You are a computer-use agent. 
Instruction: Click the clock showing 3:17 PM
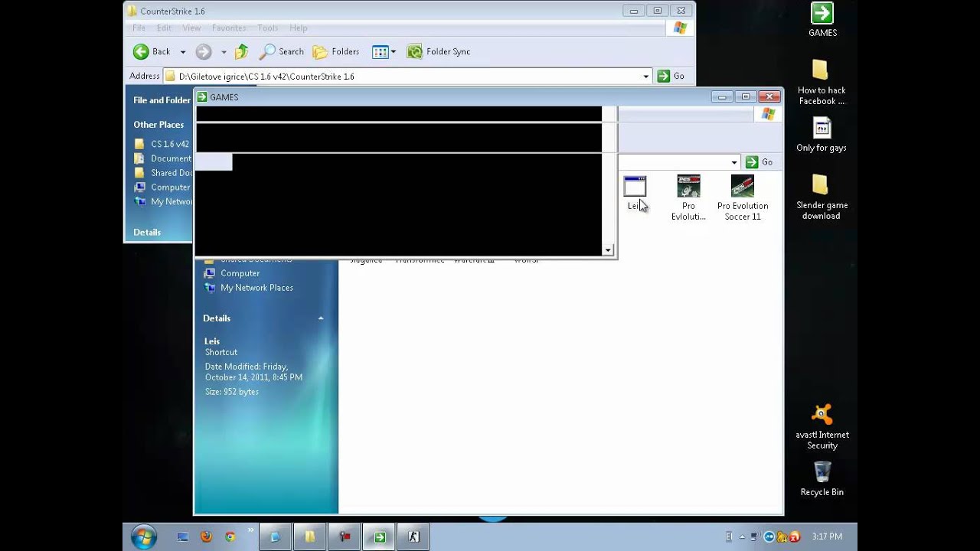(827, 537)
